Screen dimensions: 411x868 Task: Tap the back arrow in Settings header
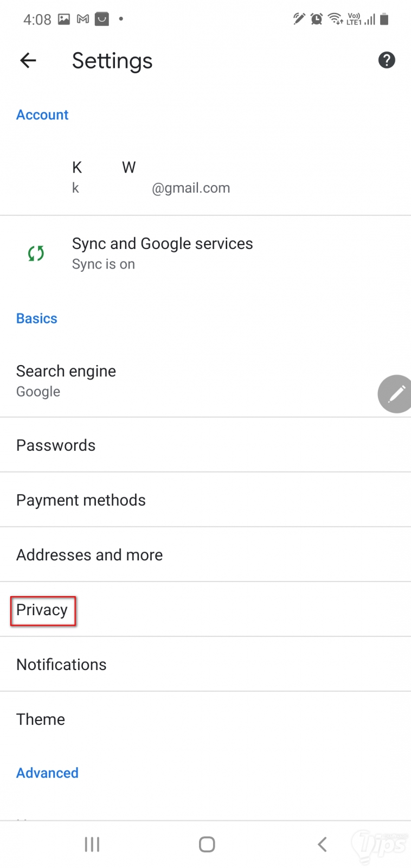(28, 60)
